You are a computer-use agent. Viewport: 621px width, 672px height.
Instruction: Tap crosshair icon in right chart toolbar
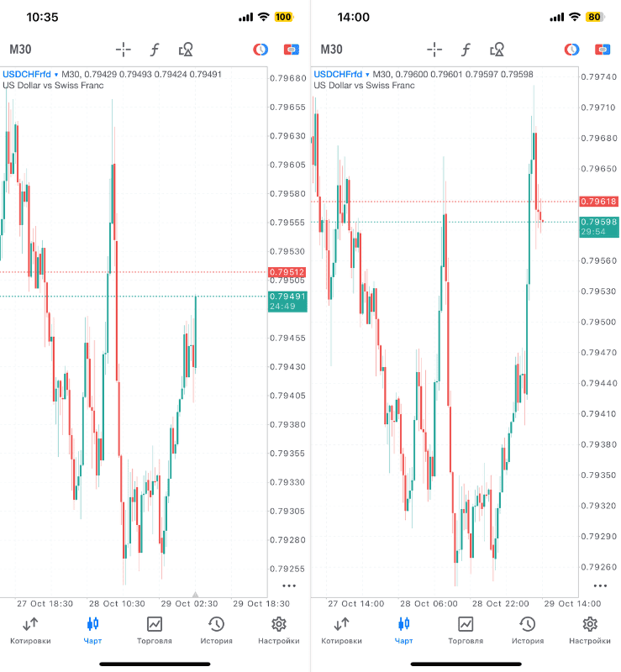click(434, 50)
